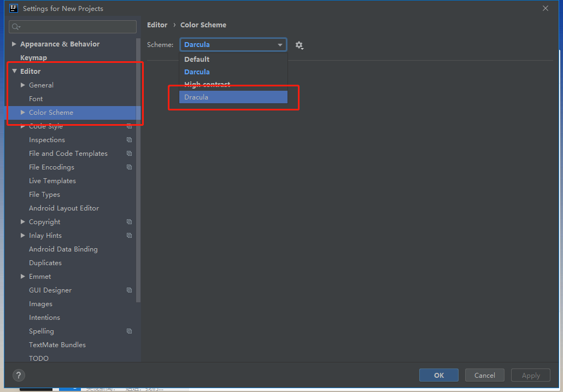Click project-level icon beside GUI Designer
This screenshot has height=392, width=563.
[129, 290]
